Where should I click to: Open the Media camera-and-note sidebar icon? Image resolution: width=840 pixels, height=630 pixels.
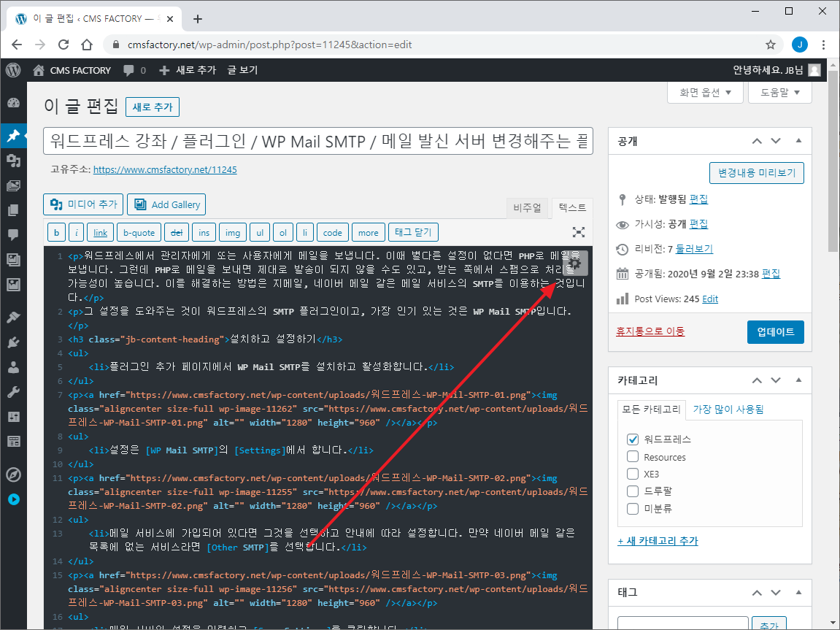pyautogui.click(x=13, y=161)
